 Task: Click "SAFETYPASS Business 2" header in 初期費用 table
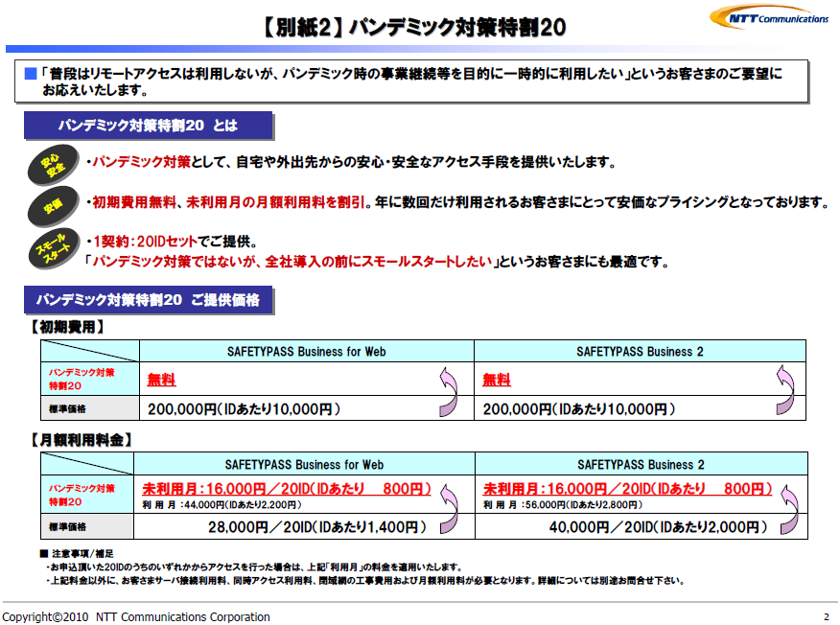[x=640, y=352]
